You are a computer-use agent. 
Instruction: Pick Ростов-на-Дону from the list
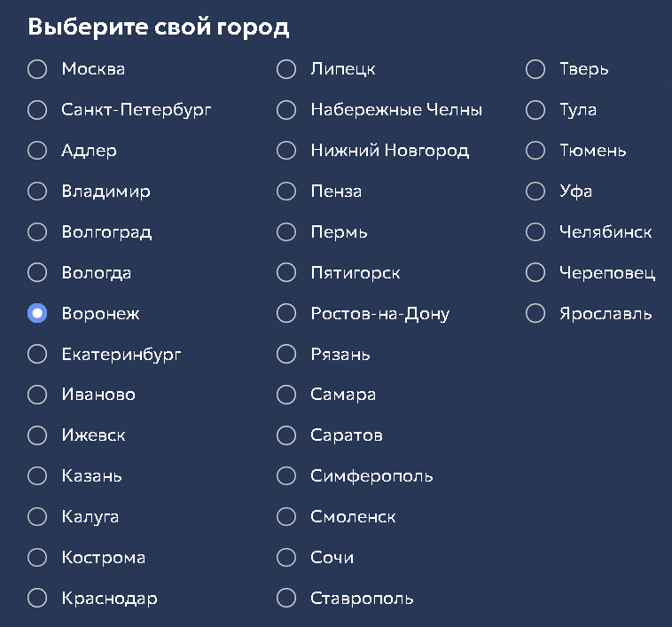click(286, 313)
